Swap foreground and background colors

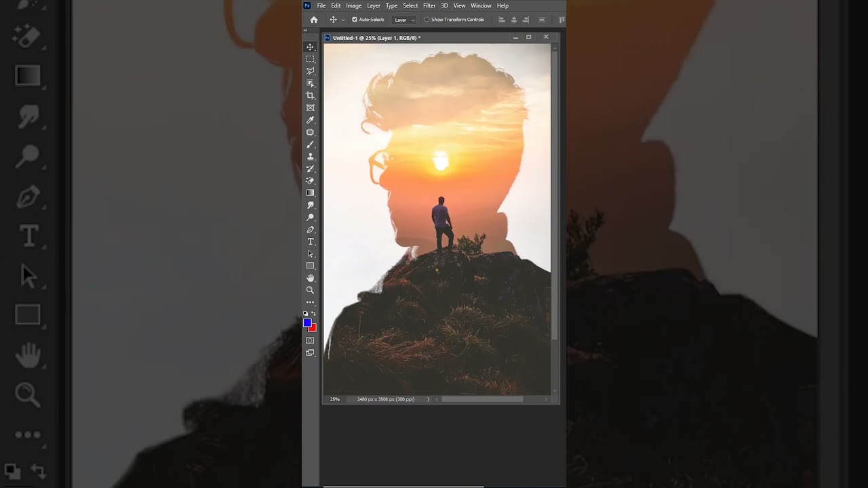coord(313,314)
